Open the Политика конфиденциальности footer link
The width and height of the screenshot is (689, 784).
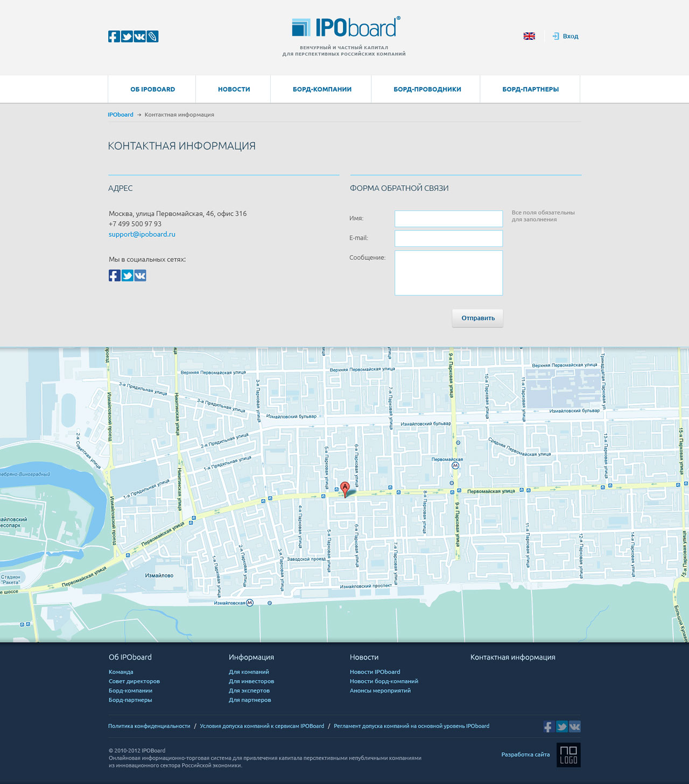click(149, 726)
